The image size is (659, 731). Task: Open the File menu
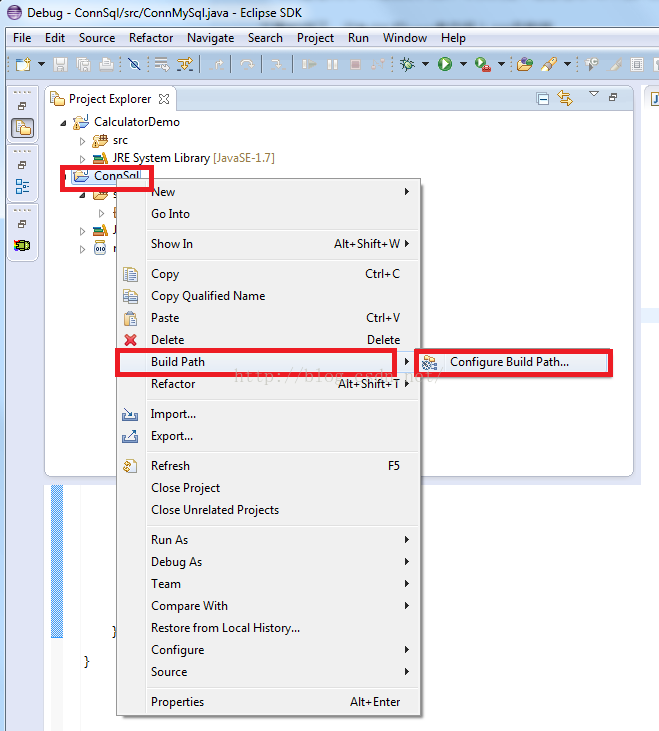(x=22, y=38)
